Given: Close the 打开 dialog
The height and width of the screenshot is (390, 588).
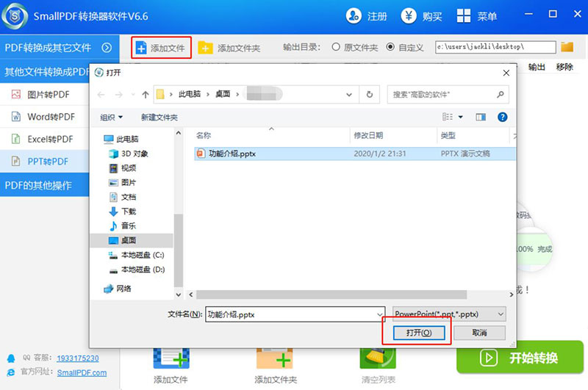Looking at the screenshot, I should click(x=506, y=73).
